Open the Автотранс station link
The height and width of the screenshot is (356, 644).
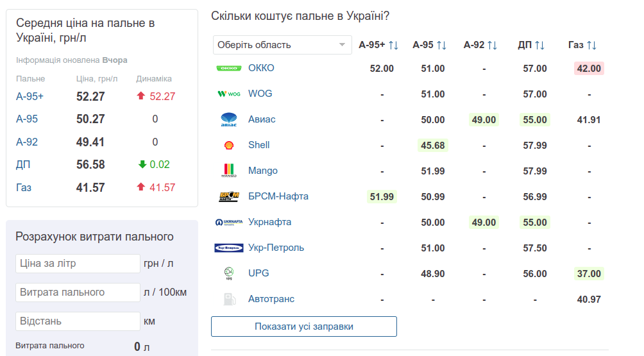click(x=271, y=299)
